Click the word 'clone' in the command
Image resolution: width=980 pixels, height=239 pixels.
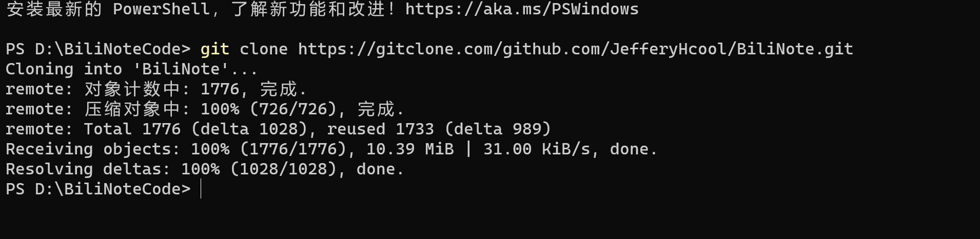point(263,49)
